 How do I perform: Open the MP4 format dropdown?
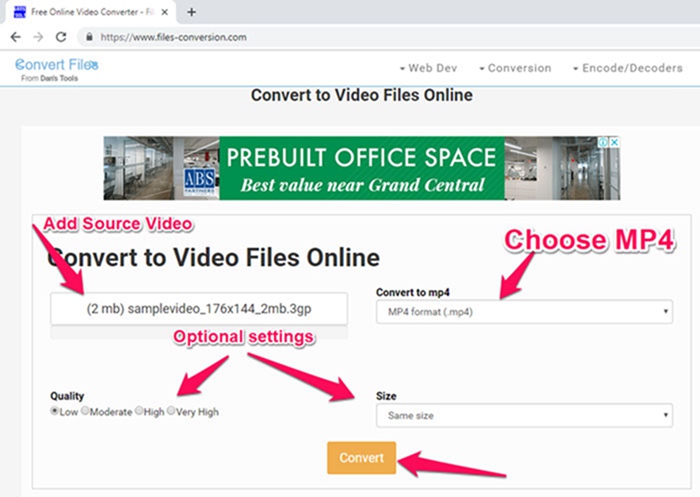(x=523, y=312)
